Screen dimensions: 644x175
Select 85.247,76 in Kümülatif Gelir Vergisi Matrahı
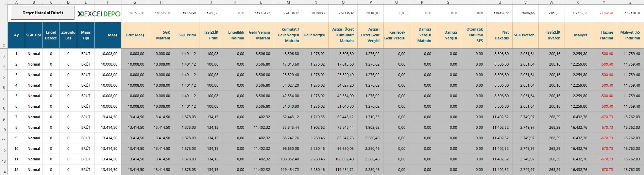288,138
